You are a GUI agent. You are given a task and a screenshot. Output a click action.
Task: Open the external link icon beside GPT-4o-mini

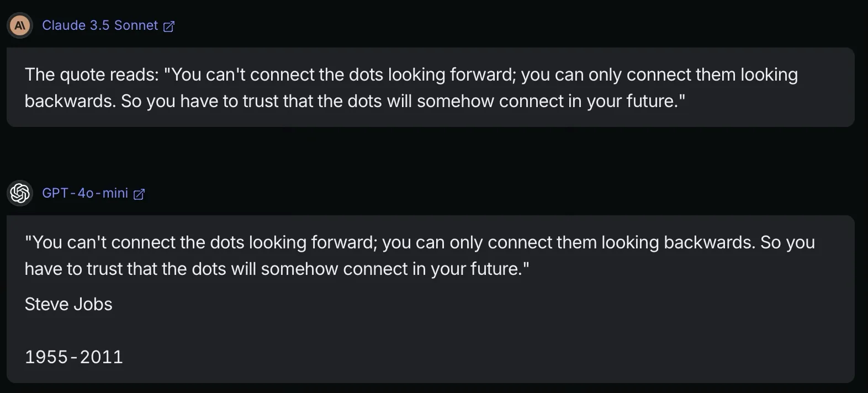140,194
